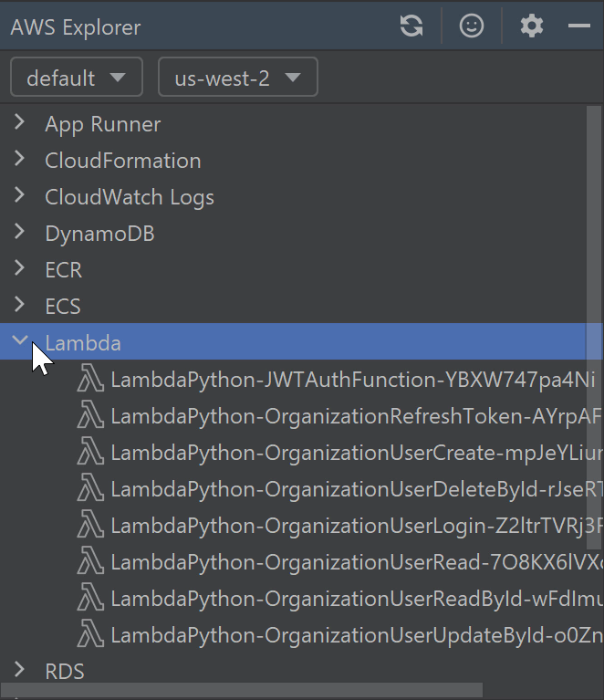Expand the App Runner node
The width and height of the screenshot is (604, 700).
[20, 124]
